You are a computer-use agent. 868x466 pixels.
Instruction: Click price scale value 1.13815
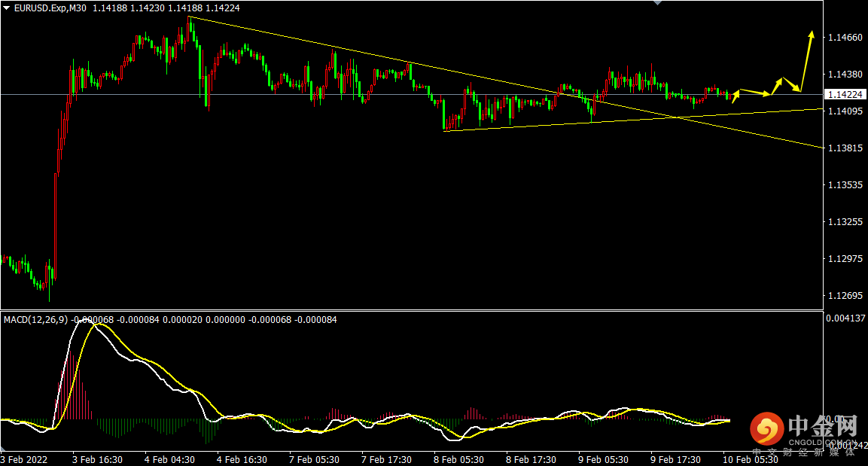point(845,148)
